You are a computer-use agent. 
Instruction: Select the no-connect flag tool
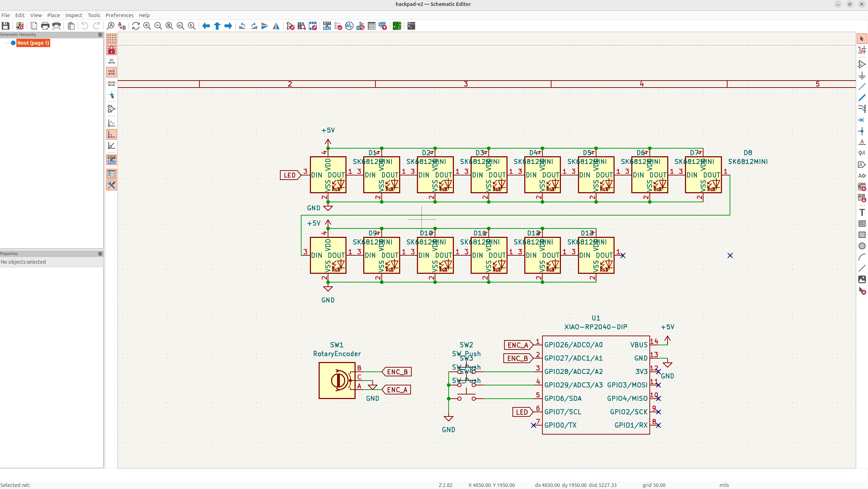click(x=862, y=120)
